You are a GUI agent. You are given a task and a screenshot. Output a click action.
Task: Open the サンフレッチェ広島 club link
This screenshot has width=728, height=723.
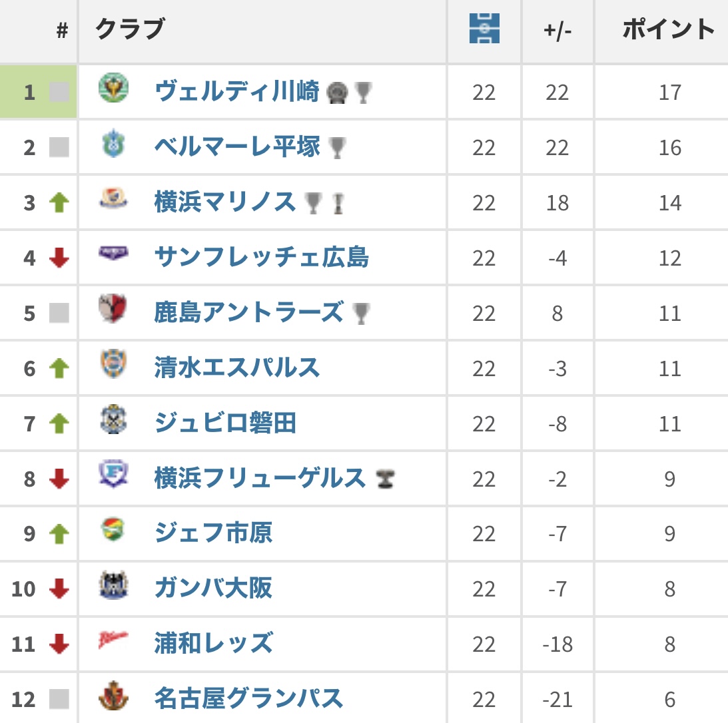coord(261,257)
